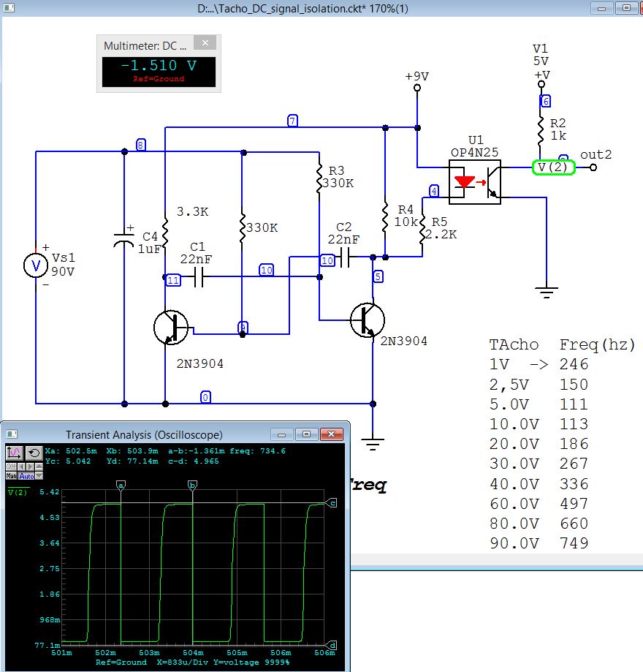The image size is (643, 672).
Task: Click the 'Freq(hz)' table heading
Action: (597, 344)
